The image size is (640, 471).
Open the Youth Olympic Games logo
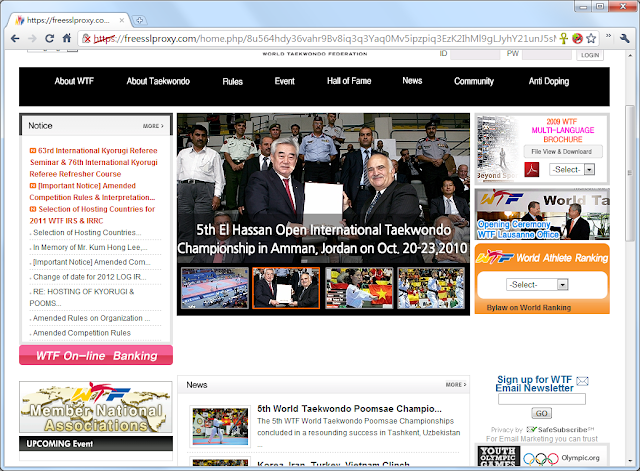tap(498, 456)
